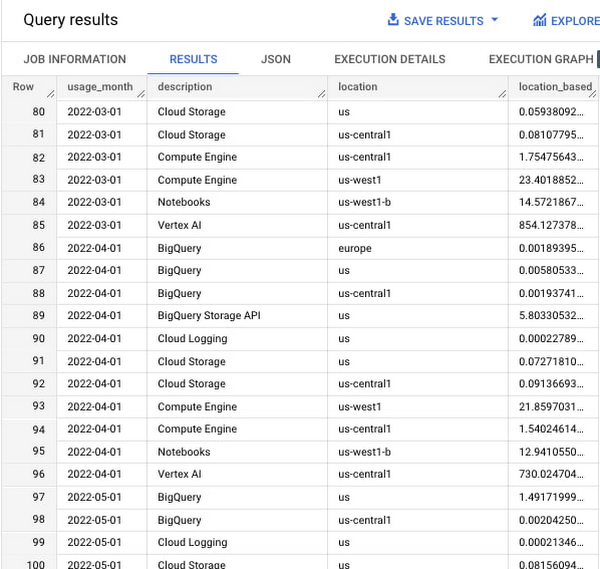Click the Save Results download icon
This screenshot has height=569, width=600.
pyautogui.click(x=393, y=20)
